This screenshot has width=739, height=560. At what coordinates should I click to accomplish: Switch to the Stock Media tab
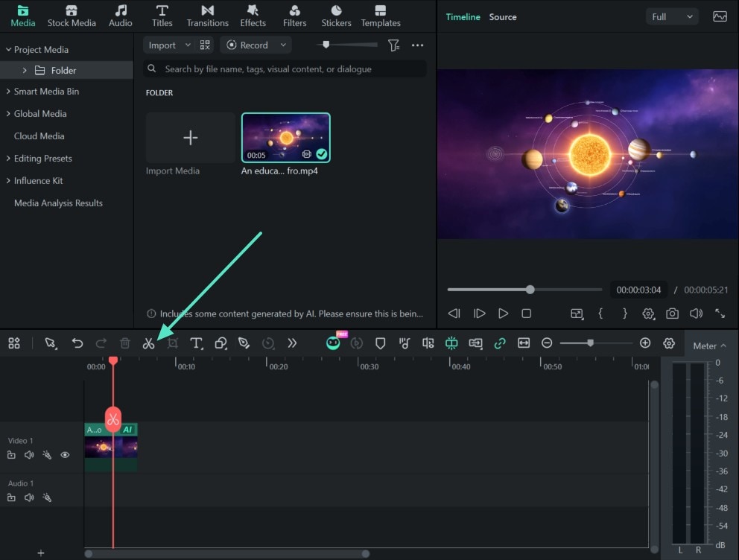click(72, 16)
